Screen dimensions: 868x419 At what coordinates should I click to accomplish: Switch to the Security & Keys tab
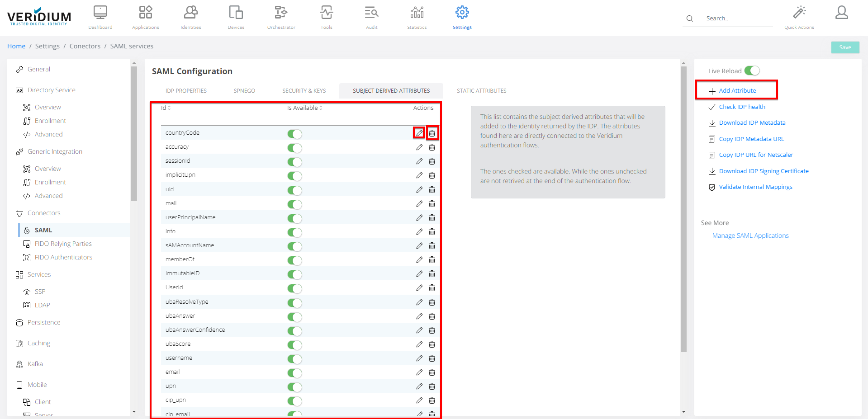pos(304,91)
